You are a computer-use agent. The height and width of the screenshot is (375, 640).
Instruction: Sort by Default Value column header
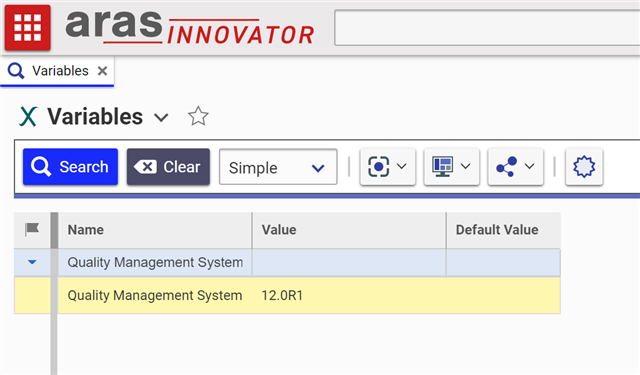[503, 230]
